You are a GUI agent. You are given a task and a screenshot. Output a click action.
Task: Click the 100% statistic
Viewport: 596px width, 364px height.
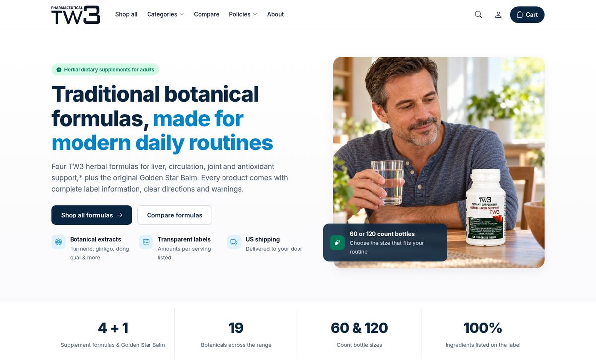coord(483,328)
